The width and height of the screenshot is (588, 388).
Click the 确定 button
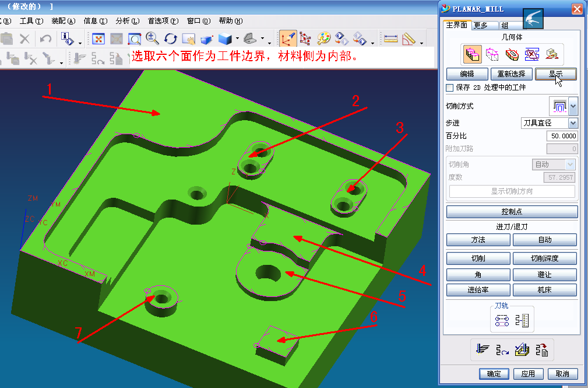[494, 374]
